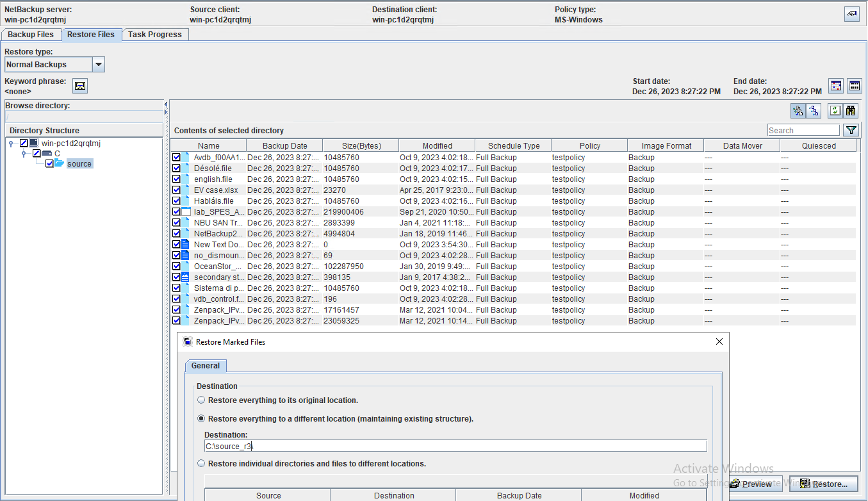The width and height of the screenshot is (868, 501).
Task: Select Restore everything to its original location
Action: tap(201, 400)
